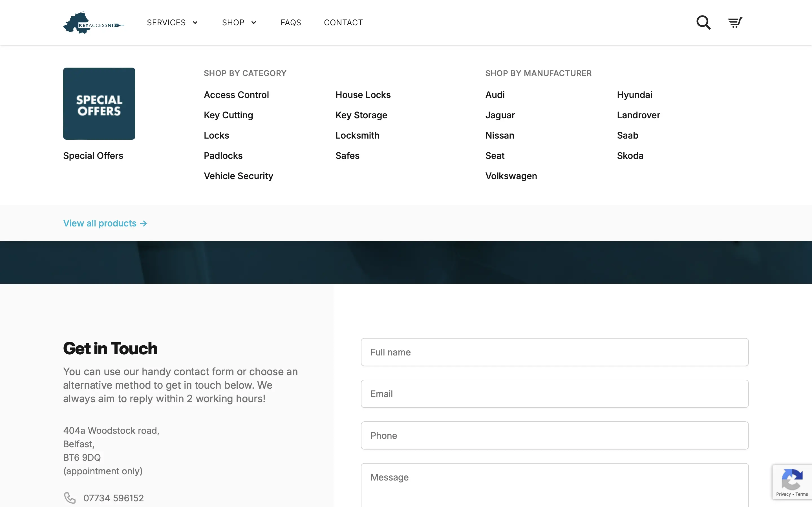812x507 pixels.
Task: Click the phone handset icon
Action: [70, 498]
